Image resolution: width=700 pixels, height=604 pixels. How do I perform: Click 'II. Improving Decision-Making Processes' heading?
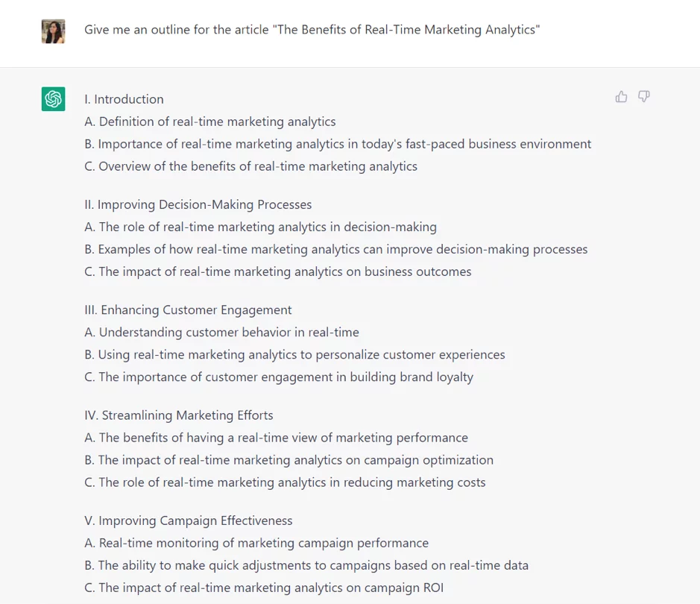(198, 204)
